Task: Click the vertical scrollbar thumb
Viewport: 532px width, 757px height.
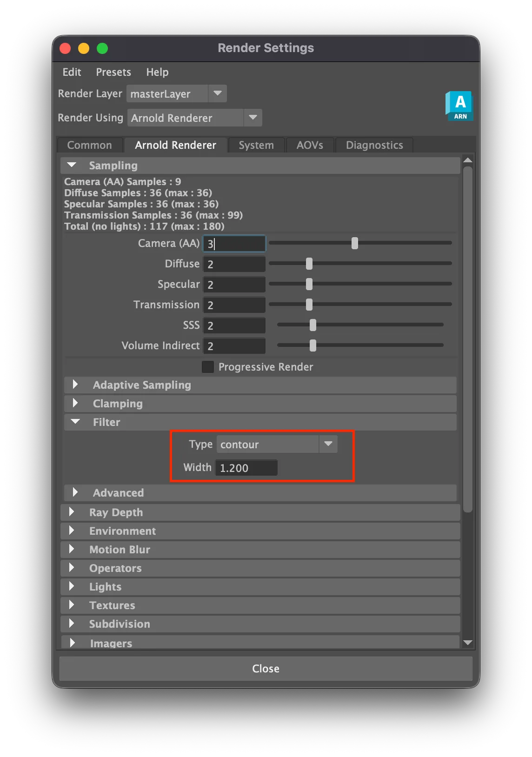Action: click(468, 339)
